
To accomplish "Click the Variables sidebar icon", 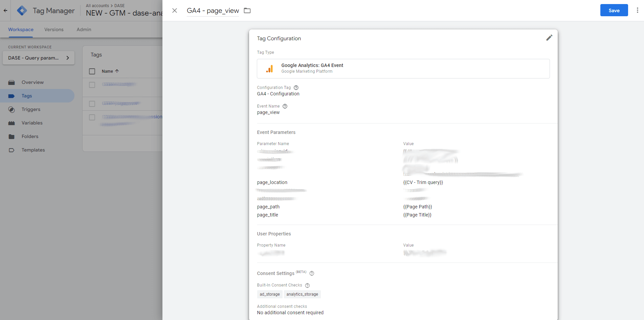I will [x=12, y=123].
